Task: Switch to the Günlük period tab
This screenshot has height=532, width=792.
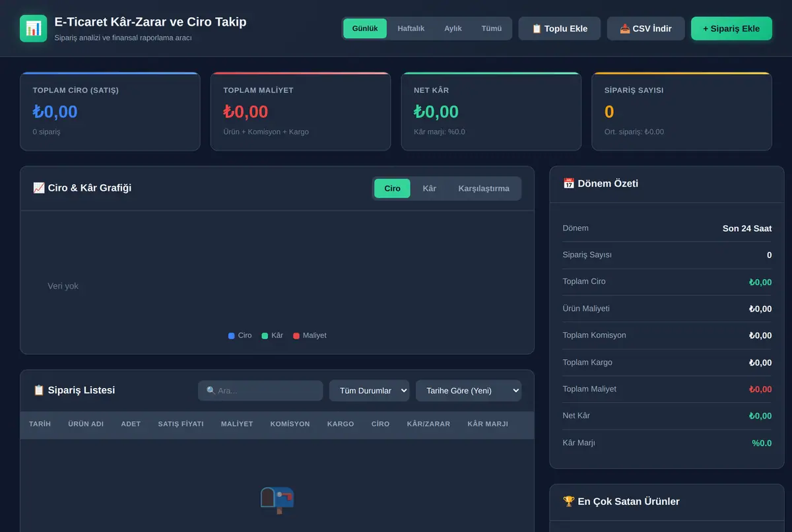Action: 365,28
